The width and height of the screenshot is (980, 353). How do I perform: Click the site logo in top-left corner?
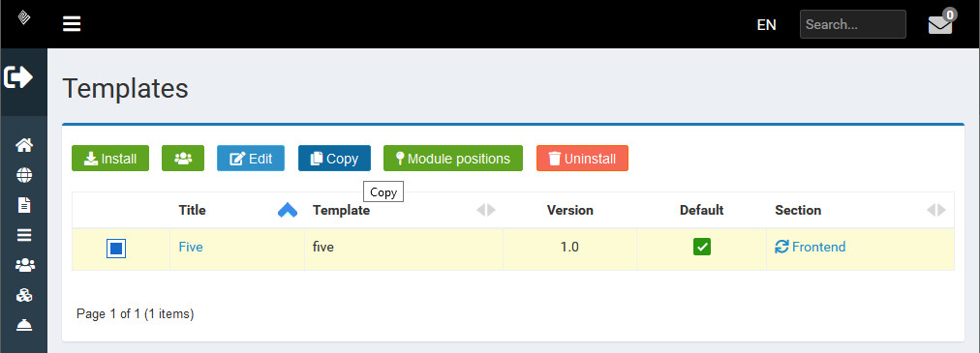[x=24, y=17]
